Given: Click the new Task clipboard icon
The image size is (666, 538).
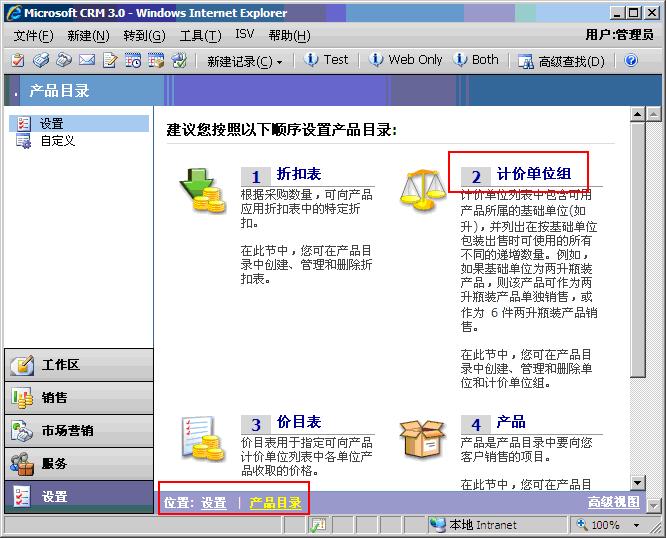Looking at the screenshot, I should pyautogui.click(x=17, y=60).
